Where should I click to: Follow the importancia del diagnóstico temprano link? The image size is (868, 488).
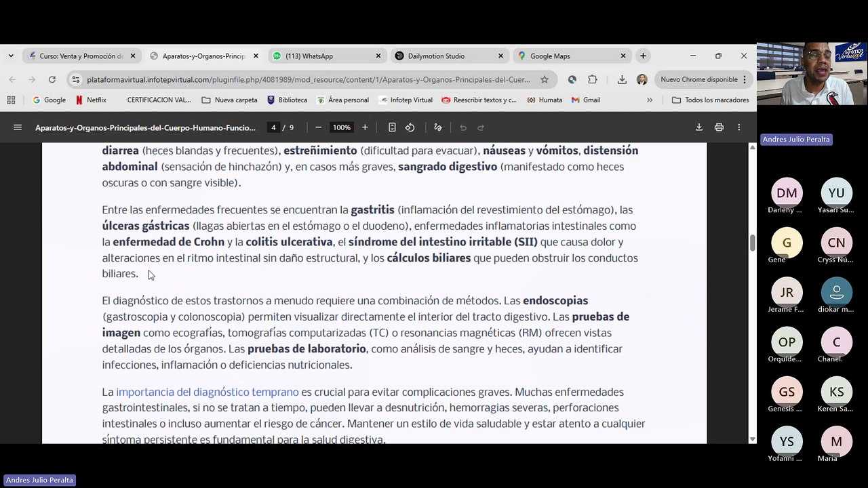coord(207,392)
